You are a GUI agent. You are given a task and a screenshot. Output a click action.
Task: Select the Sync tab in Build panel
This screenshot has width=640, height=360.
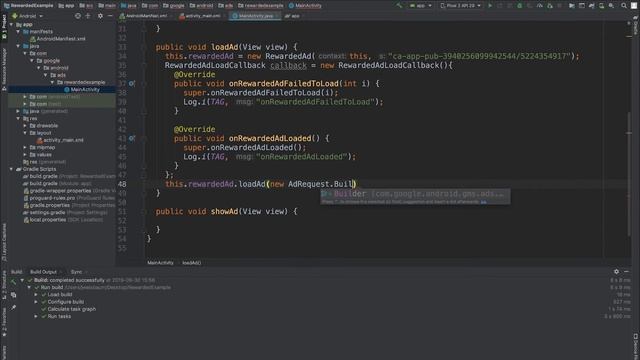76,272
